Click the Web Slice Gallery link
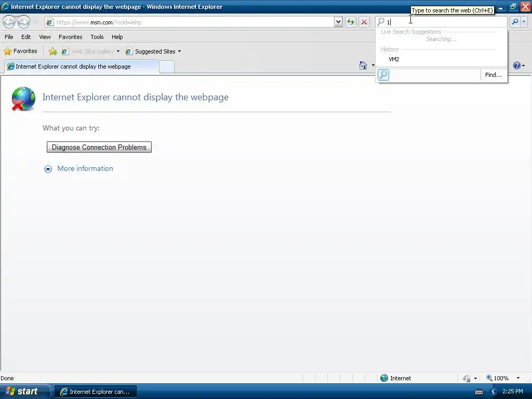 88,51
